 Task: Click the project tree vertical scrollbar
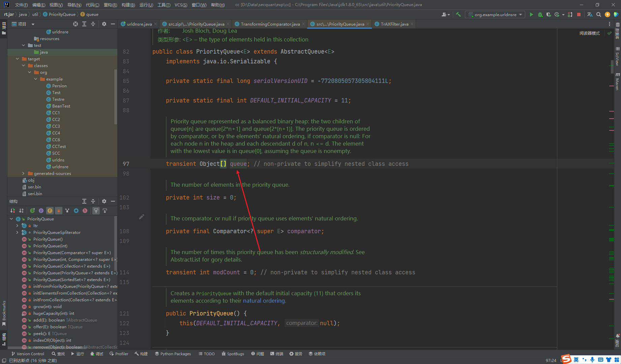pyautogui.click(x=116, y=96)
